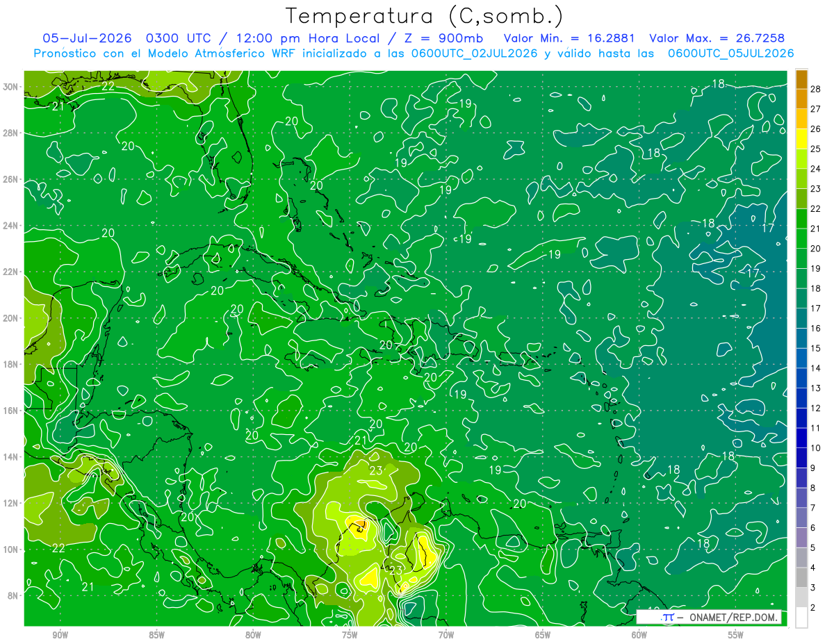The width and height of the screenshot is (834, 644).
Task: Pick the green swatch between 20 and 21
Action: point(801,238)
